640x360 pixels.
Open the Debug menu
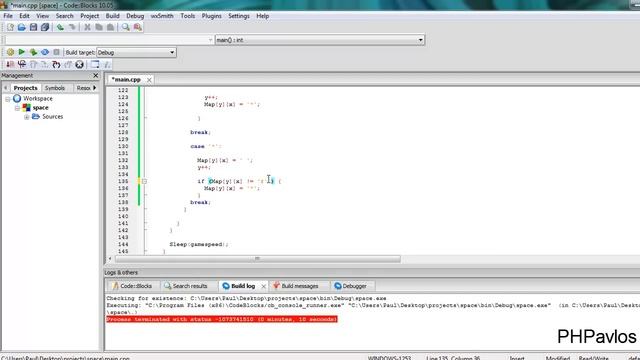click(135, 16)
